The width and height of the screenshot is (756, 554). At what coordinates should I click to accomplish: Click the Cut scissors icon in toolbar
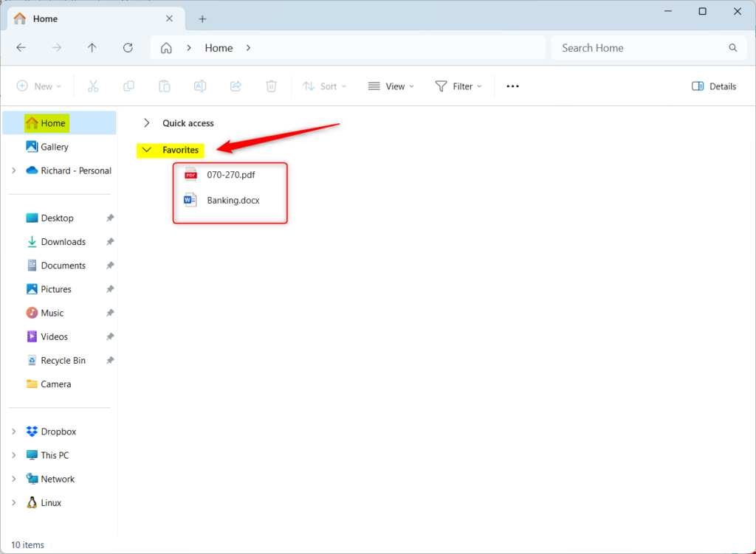(93, 86)
